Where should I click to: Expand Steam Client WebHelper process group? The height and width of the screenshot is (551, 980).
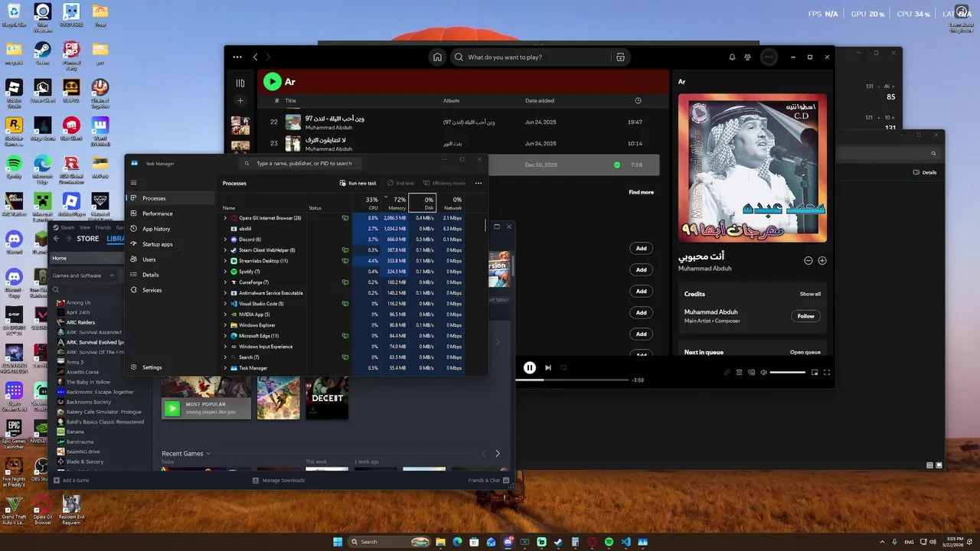pos(225,250)
